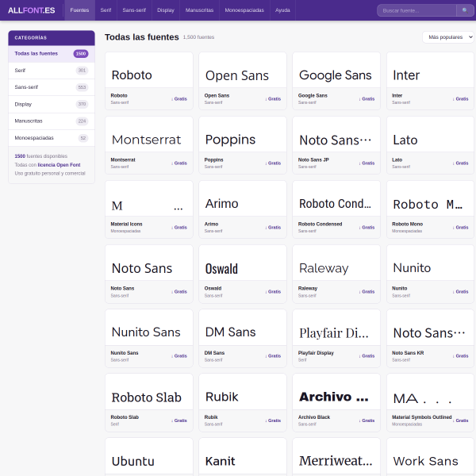Open the Serif nav tab

pos(106,10)
